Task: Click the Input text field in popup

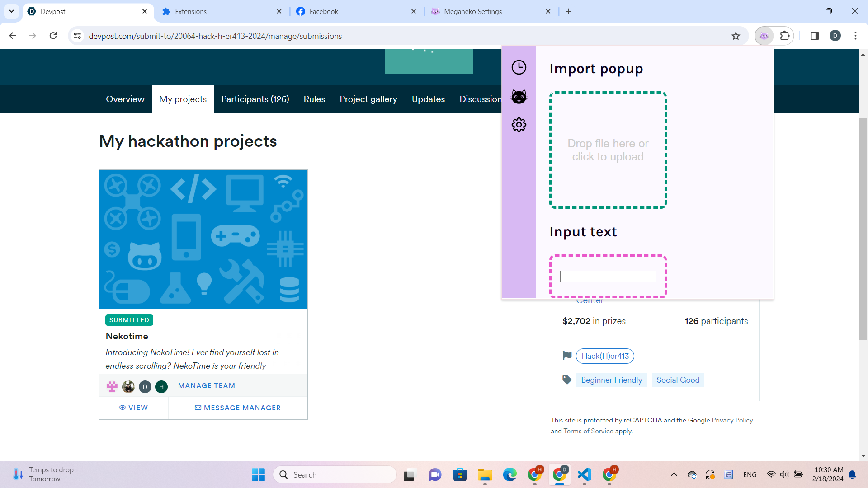Action: [608, 277]
